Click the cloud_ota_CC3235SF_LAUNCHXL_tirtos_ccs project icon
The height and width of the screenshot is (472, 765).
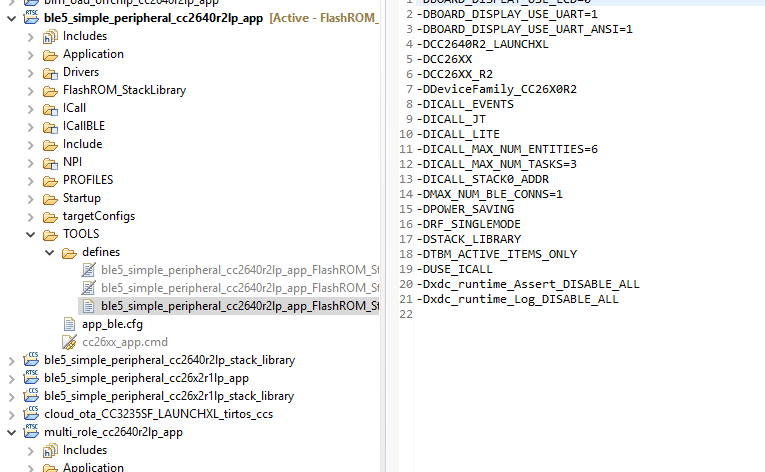(31, 414)
